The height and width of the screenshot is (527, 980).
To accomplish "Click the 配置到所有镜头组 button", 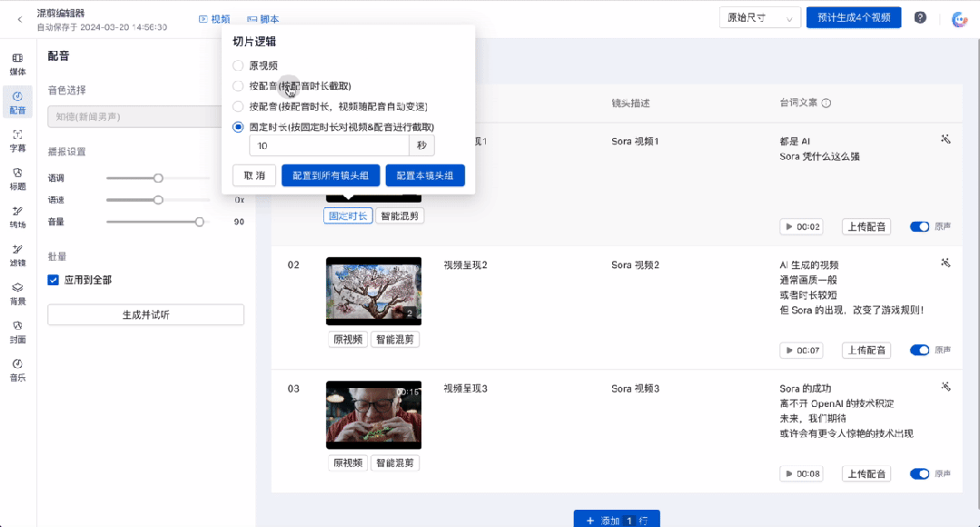I will pyautogui.click(x=331, y=175).
